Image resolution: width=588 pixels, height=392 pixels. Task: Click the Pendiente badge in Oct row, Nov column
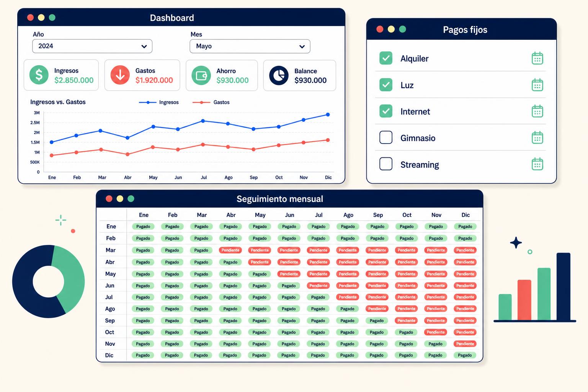pyautogui.click(x=436, y=332)
